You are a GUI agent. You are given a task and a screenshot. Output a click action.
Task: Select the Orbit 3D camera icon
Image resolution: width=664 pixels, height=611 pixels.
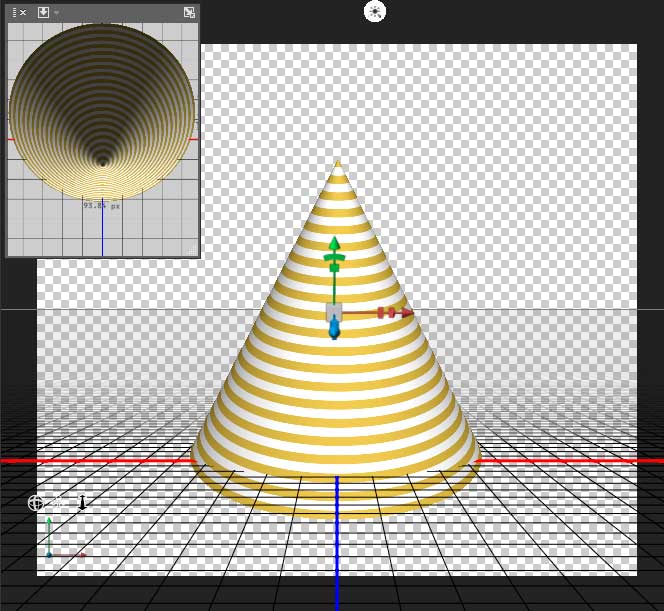point(36,503)
